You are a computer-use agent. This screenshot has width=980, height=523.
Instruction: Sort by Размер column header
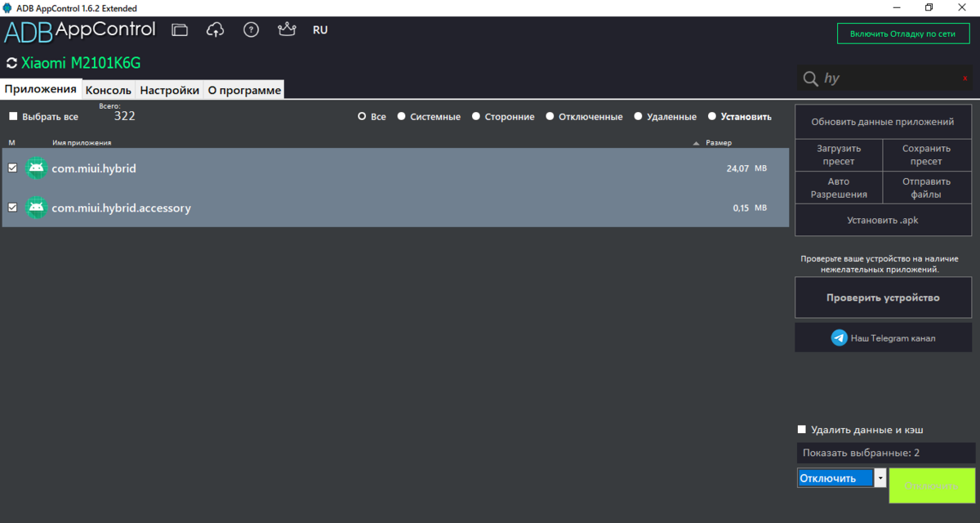click(x=719, y=143)
